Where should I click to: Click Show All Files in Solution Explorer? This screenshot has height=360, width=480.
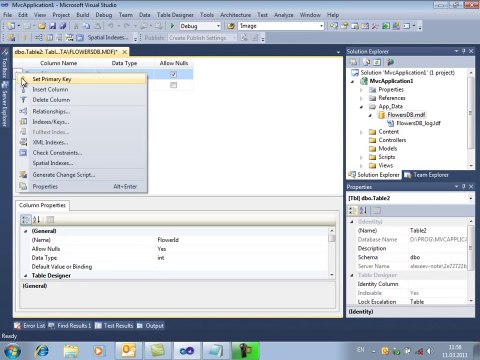[367, 62]
